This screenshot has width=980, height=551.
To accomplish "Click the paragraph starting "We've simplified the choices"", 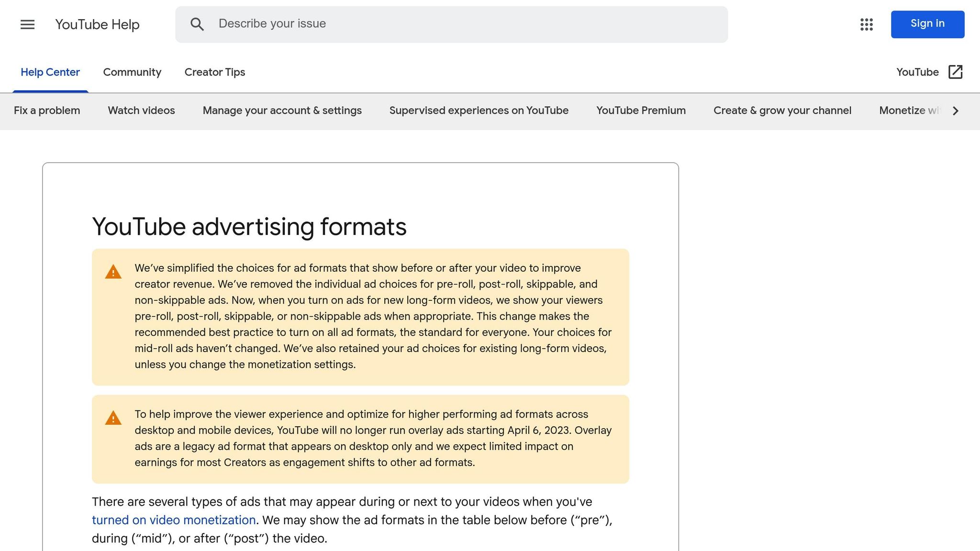I will click(x=373, y=316).
